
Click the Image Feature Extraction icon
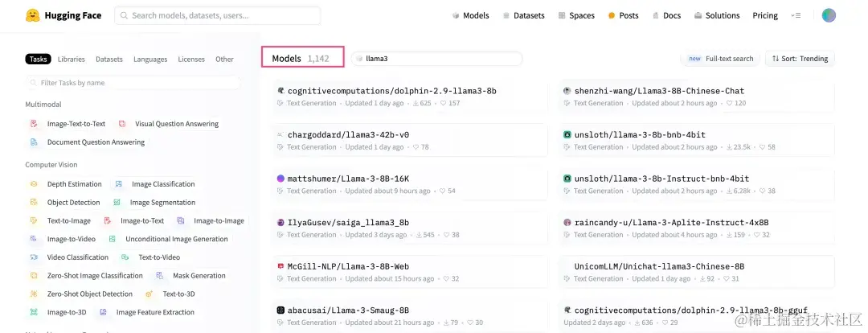pos(103,312)
